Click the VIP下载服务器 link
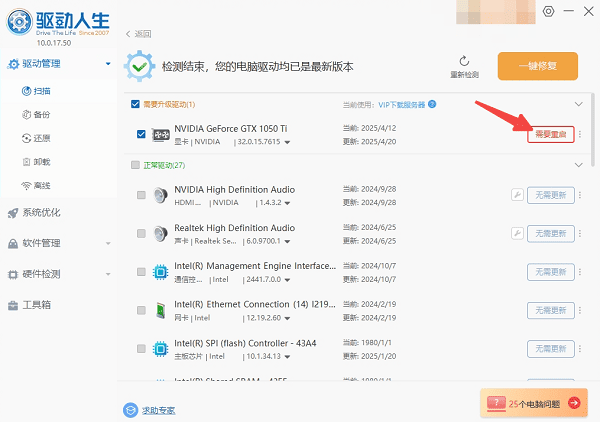The image size is (600, 422). [402, 104]
